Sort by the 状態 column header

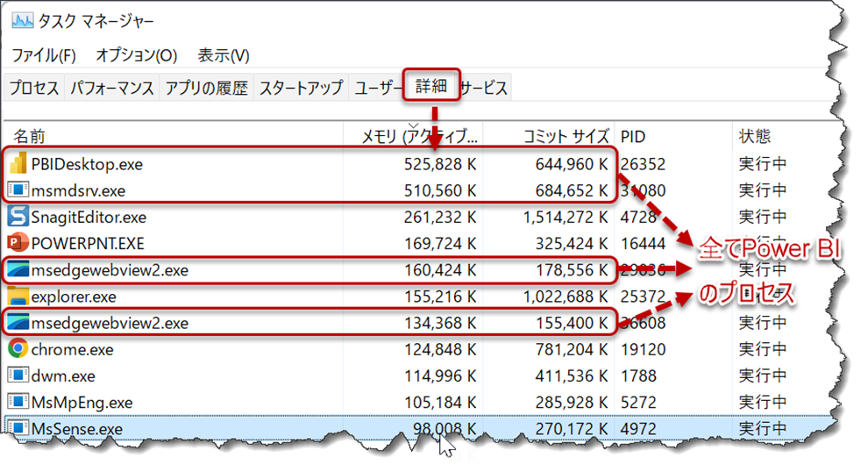click(x=755, y=136)
